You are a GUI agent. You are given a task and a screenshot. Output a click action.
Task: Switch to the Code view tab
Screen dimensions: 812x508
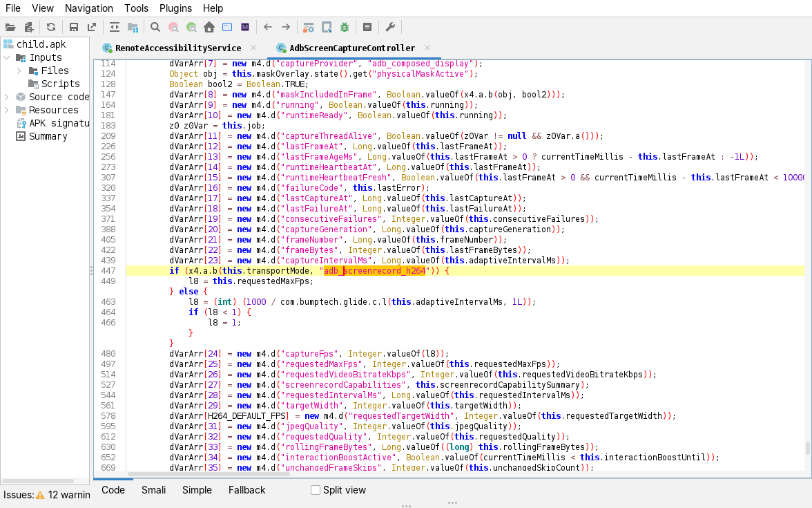(x=113, y=490)
